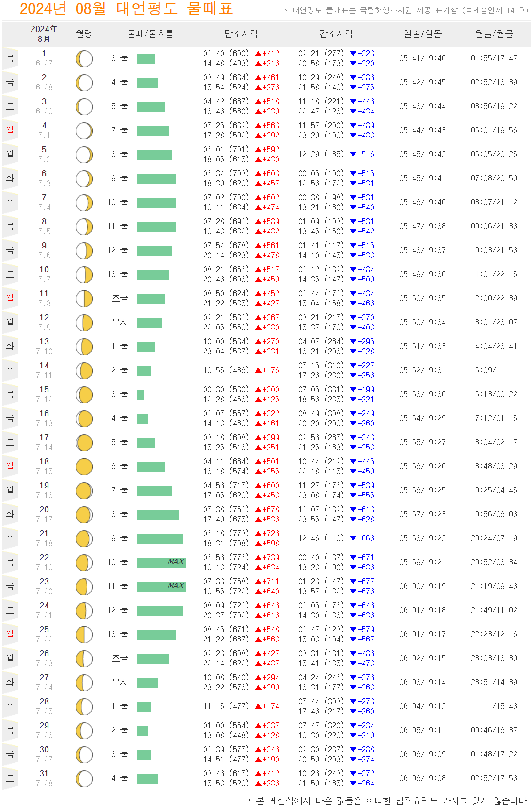Image resolution: width=532 pixels, height=808 pixels.
Task: Click the low tide time 00:40 ( 37)
Action: [321, 558]
